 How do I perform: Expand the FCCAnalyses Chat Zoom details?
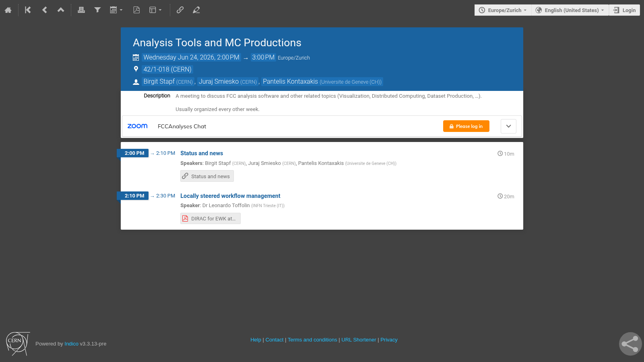[x=508, y=126]
